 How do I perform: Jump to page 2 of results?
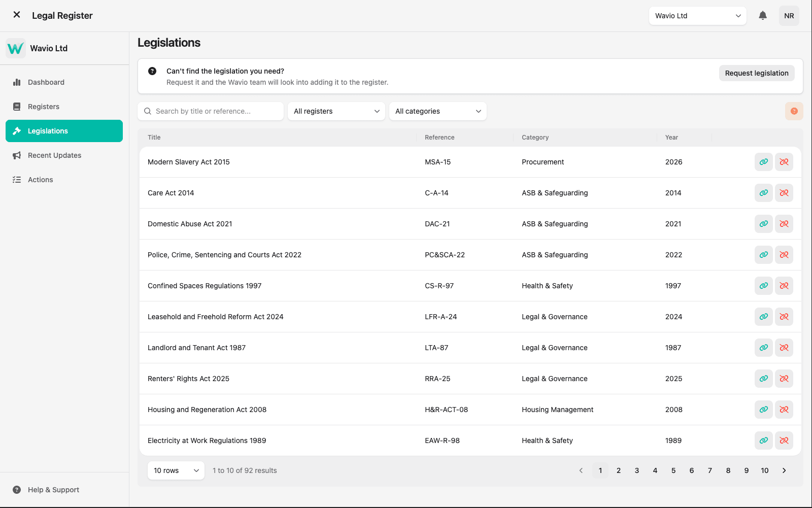pyautogui.click(x=619, y=470)
